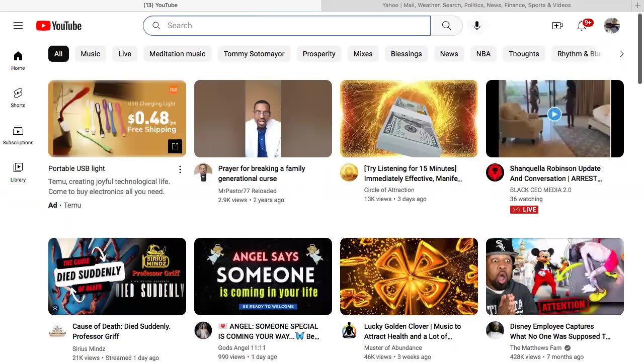Viewport: 644px width, 362px height.
Task: Open Try Listening for 15 Minutes title
Action: click(413, 173)
